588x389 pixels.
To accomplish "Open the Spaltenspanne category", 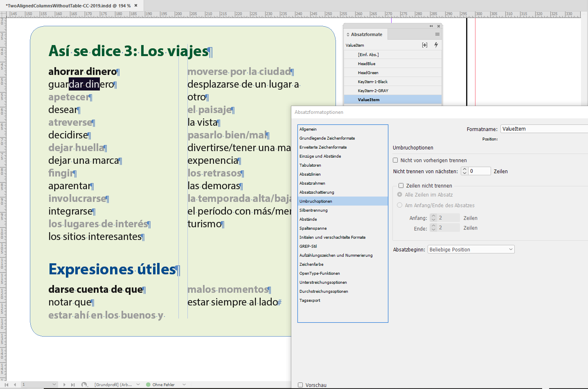I will 343,228.
